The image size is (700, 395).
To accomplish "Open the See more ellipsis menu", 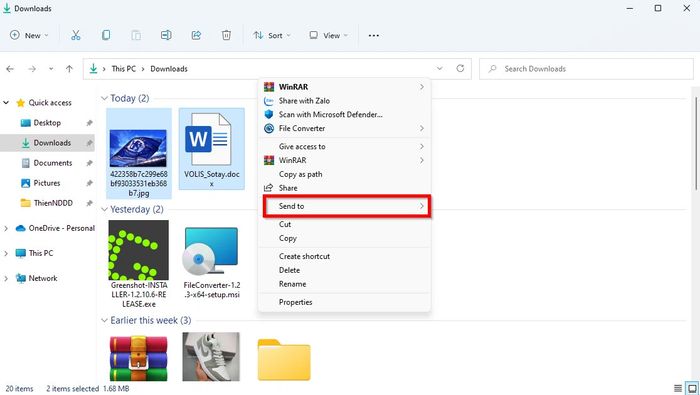I will tap(374, 35).
